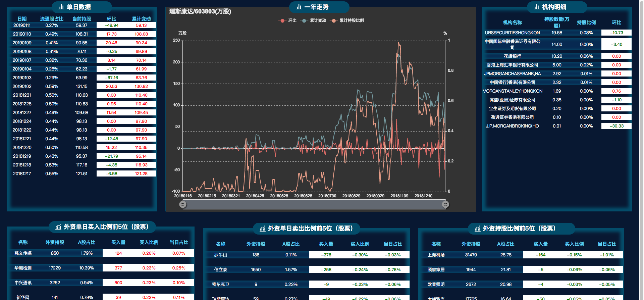Select the 机构明细 panel title
Image resolution: width=644 pixels, height=300 pixels.
pyautogui.click(x=554, y=7)
